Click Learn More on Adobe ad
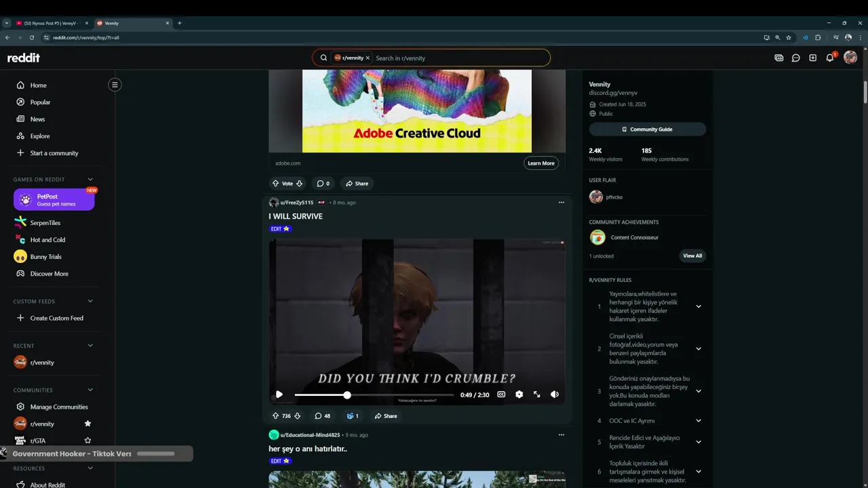868x488 pixels. tap(541, 163)
